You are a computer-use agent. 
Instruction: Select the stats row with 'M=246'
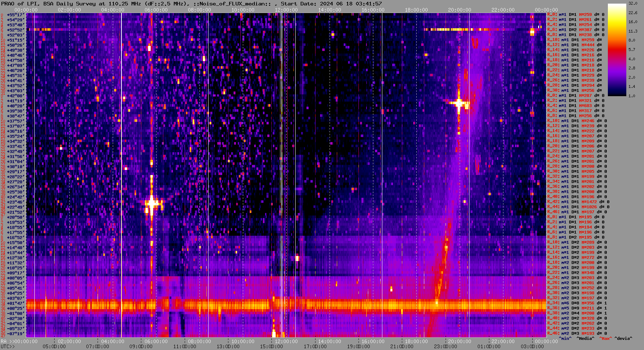577,121
